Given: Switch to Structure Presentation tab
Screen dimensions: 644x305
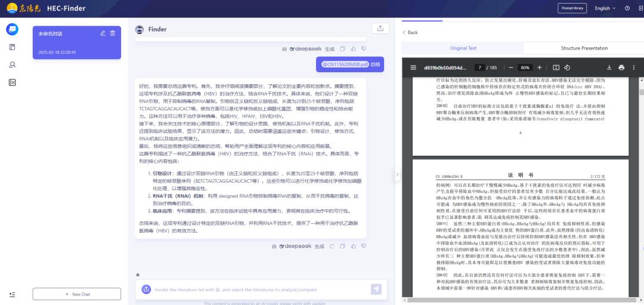Looking at the screenshot, I should point(584,48).
